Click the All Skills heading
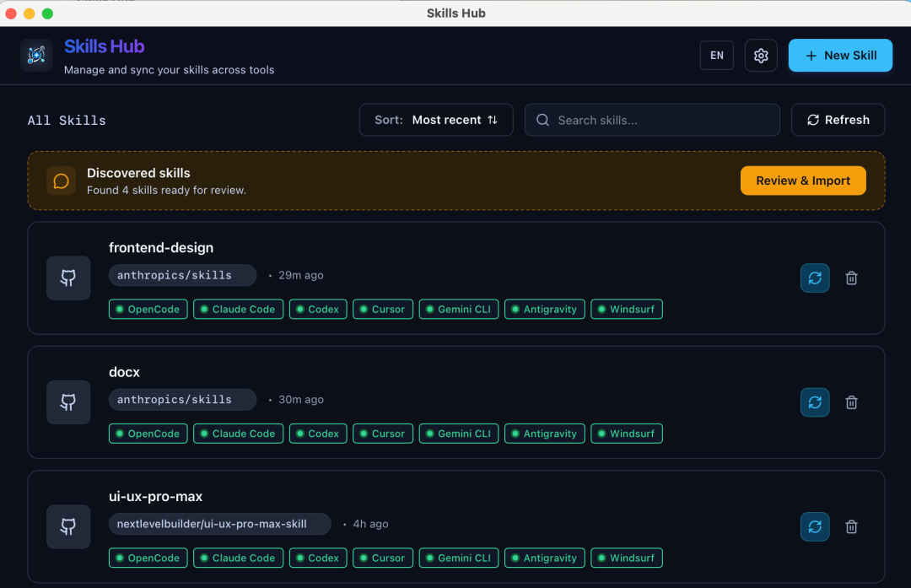The width and height of the screenshot is (911, 588). 67,121
